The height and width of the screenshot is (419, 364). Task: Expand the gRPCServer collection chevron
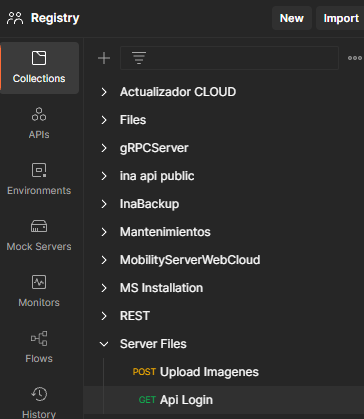104,148
